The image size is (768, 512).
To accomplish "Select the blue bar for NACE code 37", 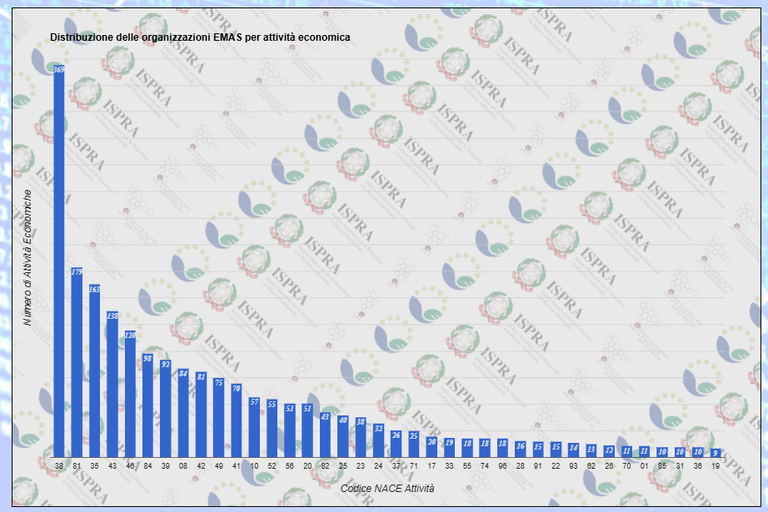I will 396,444.
